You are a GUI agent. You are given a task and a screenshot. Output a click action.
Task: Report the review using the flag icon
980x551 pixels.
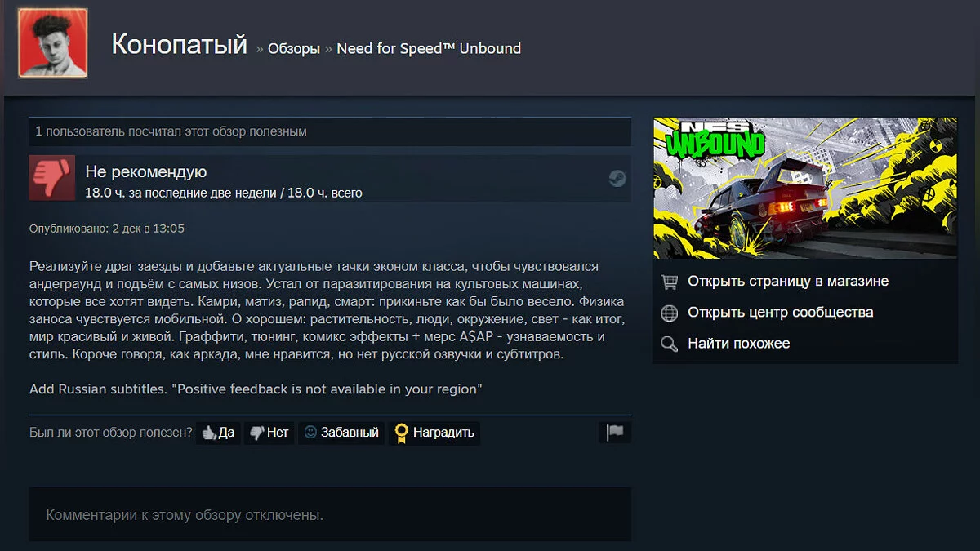click(615, 433)
